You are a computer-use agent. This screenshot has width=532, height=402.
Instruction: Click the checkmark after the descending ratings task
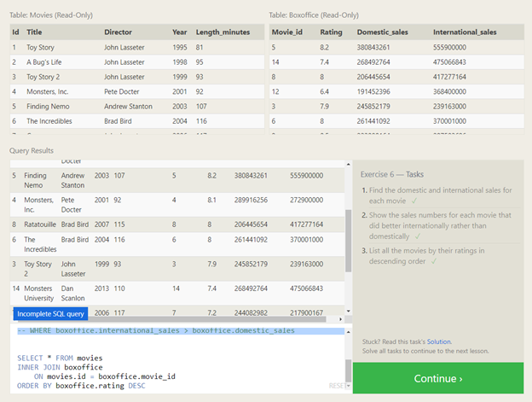(x=434, y=260)
